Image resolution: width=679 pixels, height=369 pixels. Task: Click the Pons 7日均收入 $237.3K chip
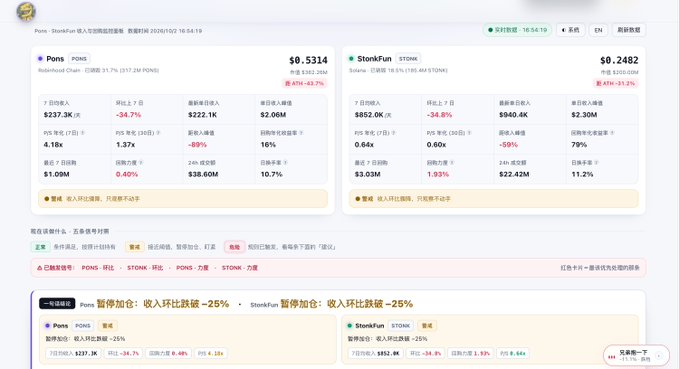tap(73, 353)
